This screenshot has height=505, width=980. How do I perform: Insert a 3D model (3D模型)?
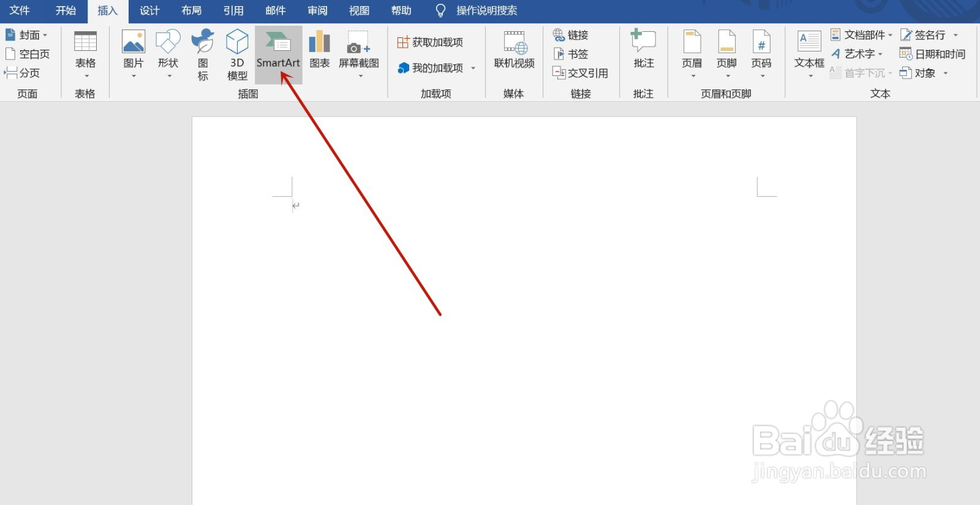point(237,55)
